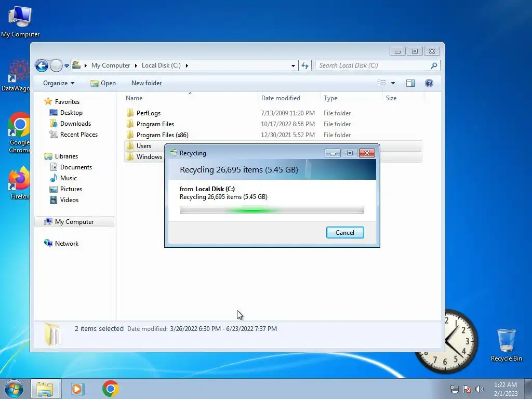
Task: Open the Organize menu
Action: point(58,83)
